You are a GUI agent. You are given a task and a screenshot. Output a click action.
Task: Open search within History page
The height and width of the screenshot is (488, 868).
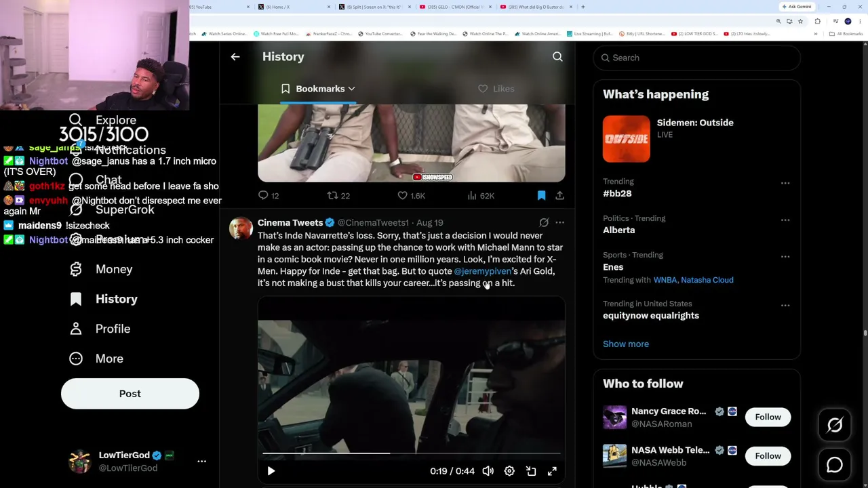point(557,57)
